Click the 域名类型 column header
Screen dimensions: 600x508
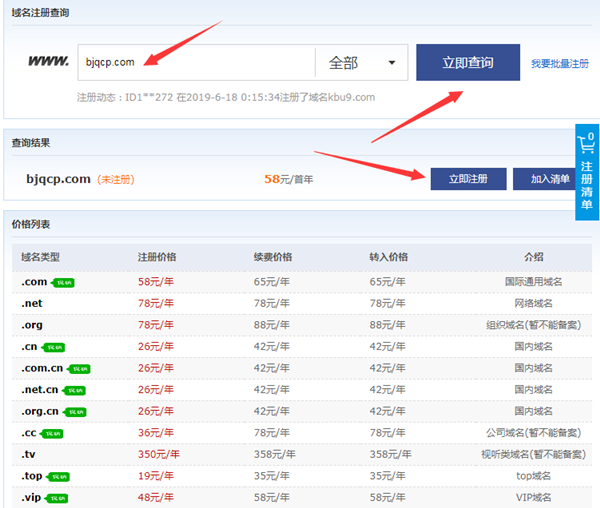point(41,257)
